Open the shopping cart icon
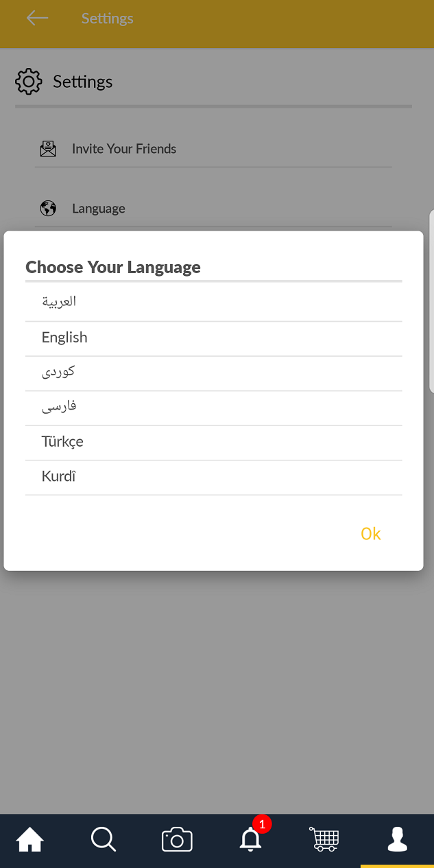This screenshot has width=434, height=868. pyautogui.click(x=324, y=839)
